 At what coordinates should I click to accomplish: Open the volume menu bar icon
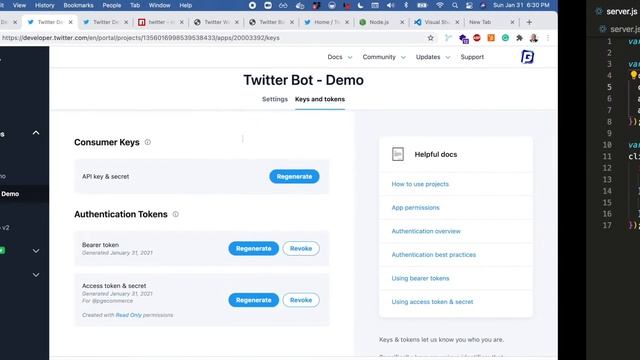click(391, 5)
